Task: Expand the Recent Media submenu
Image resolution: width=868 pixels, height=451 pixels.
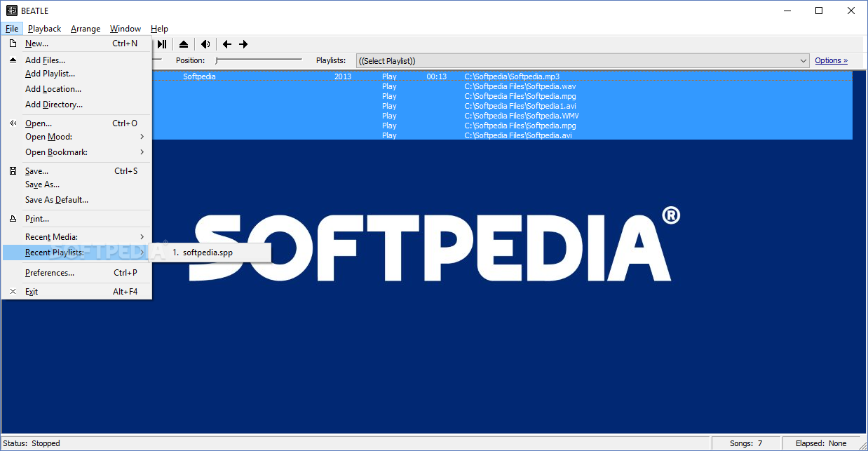Action: (76, 237)
